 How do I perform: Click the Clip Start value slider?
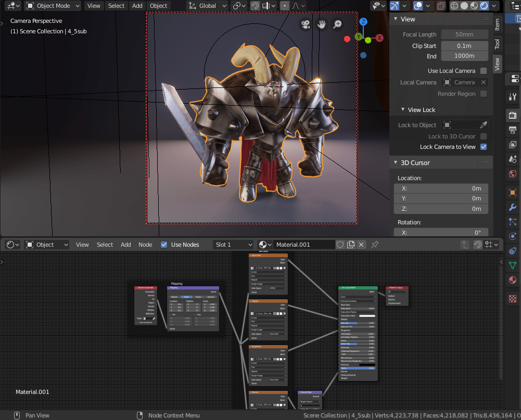point(465,46)
